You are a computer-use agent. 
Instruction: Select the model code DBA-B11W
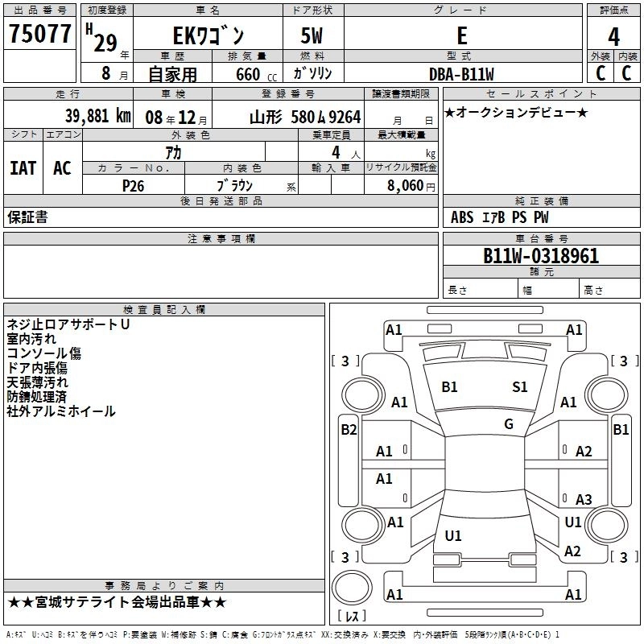(x=461, y=74)
